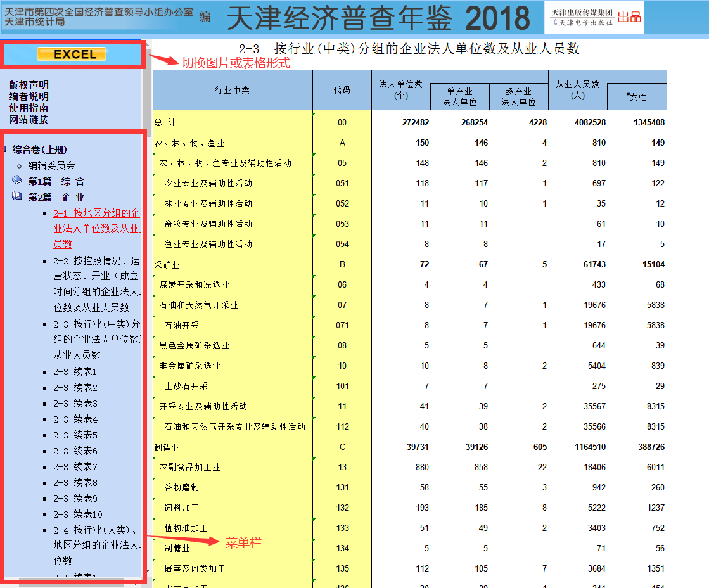Select 2-3 续表3 in the menu
The image size is (709, 588).
(x=75, y=403)
